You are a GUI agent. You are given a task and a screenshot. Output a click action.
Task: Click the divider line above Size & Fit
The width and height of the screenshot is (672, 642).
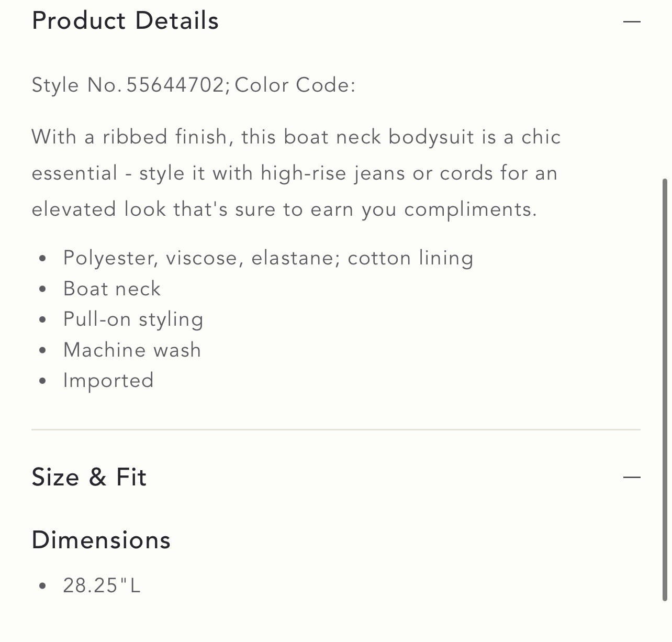336,429
